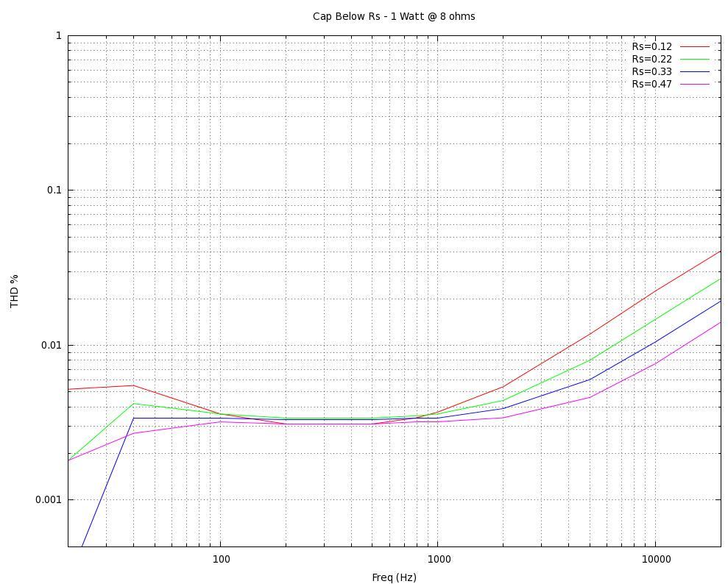728x584 pixels.
Task: Click the x-axis tick label '100'
Action: (221, 559)
